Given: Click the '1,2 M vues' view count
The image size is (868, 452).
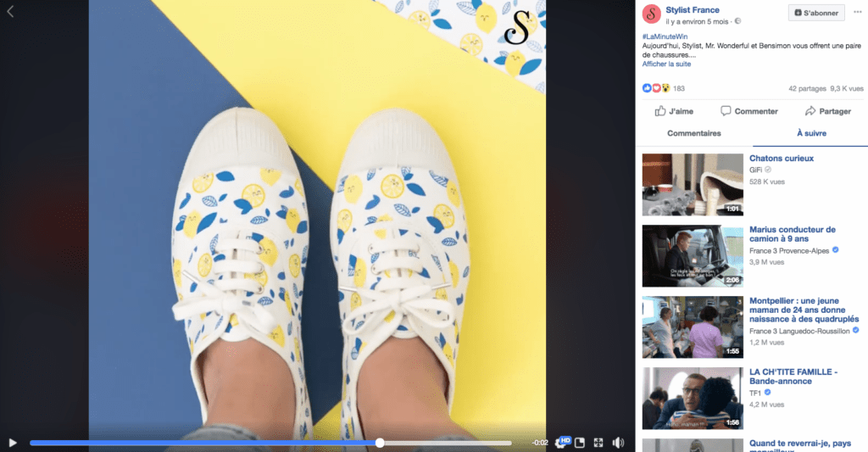Looking at the screenshot, I should pyautogui.click(x=766, y=343).
